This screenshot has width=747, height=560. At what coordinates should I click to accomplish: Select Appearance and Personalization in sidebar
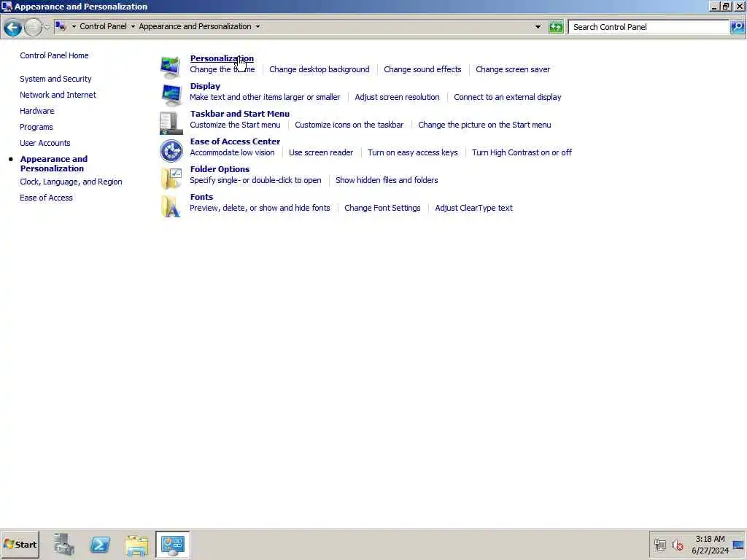coord(54,164)
